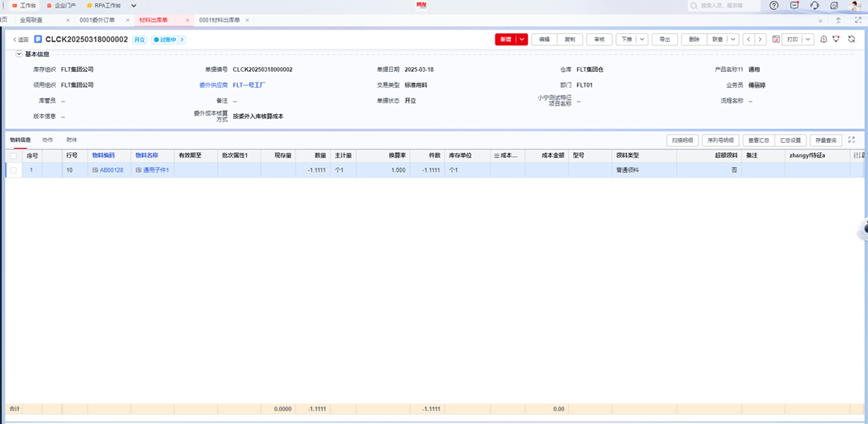The width and height of the screenshot is (868, 424).
Task: Open the user avatar menu
Action: (856, 6)
